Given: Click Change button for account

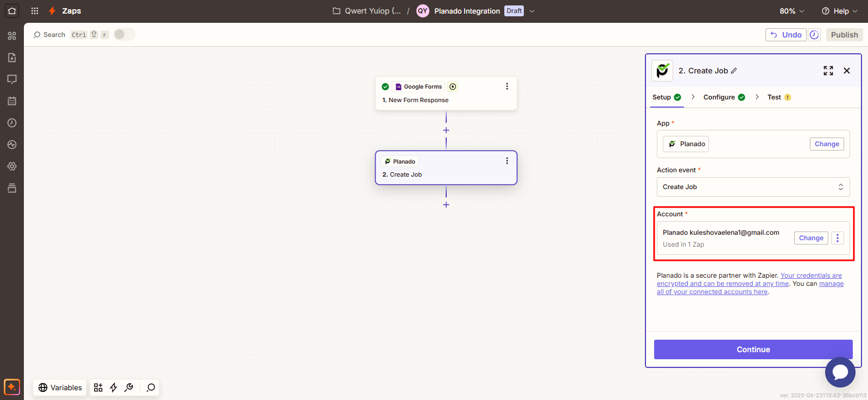Looking at the screenshot, I should tap(811, 238).
